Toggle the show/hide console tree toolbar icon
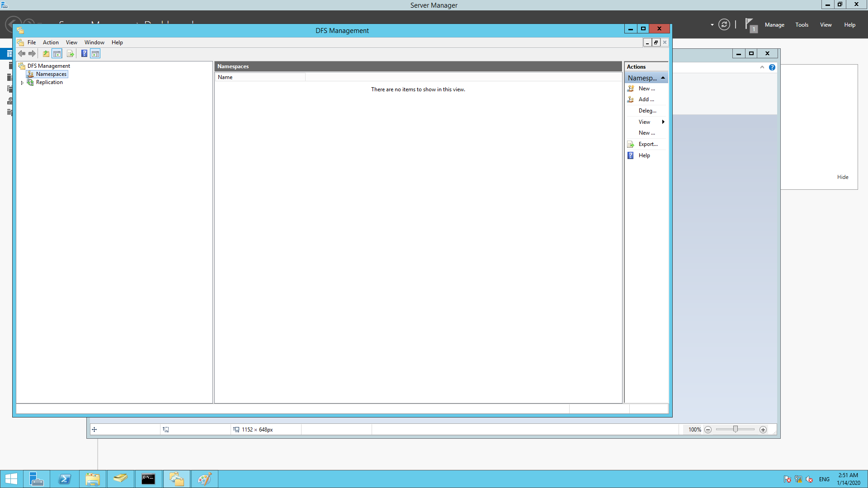The height and width of the screenshot is (488, 868). [57, 53]
